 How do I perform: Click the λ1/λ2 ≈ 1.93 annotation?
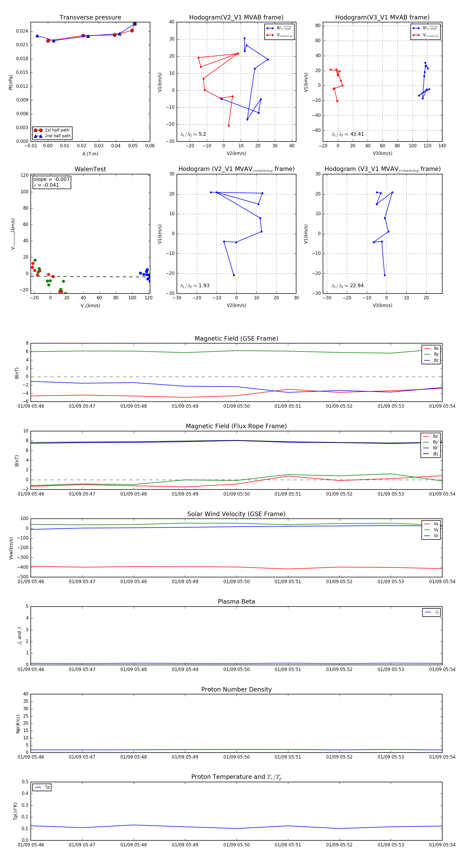194,286
